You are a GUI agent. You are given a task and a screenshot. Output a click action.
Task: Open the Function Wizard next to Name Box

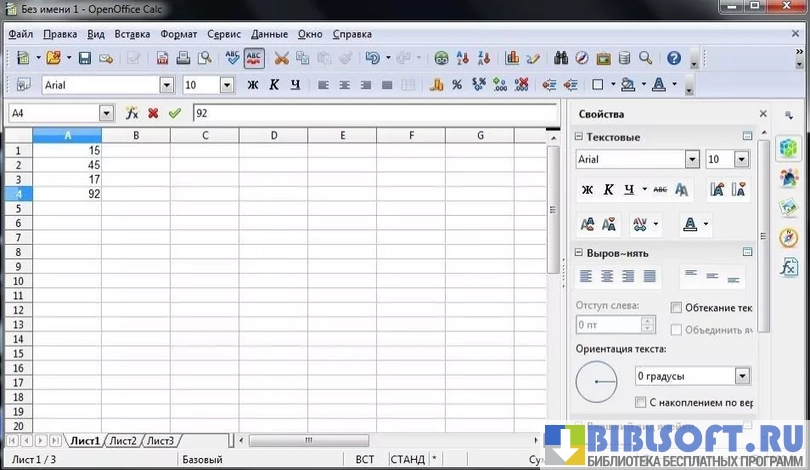131,114
